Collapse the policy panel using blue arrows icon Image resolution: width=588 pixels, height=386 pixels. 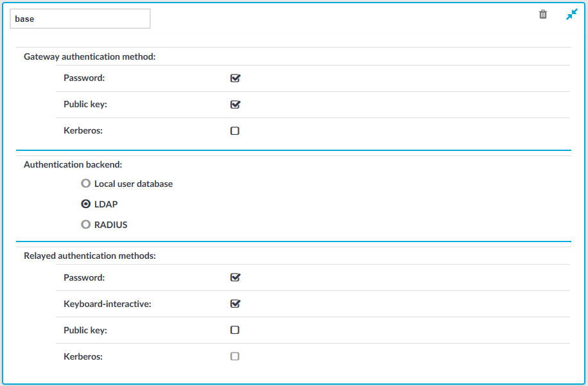point(571,14)
